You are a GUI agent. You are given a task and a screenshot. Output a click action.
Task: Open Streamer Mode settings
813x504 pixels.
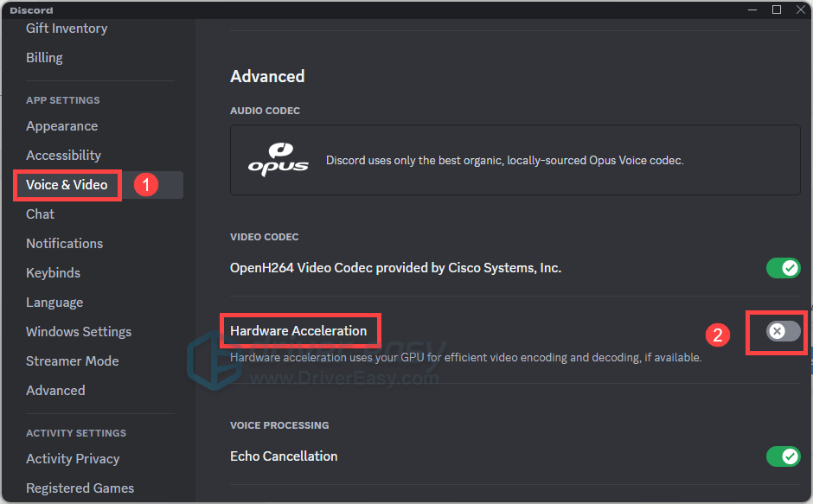click(x=72, y=360)
